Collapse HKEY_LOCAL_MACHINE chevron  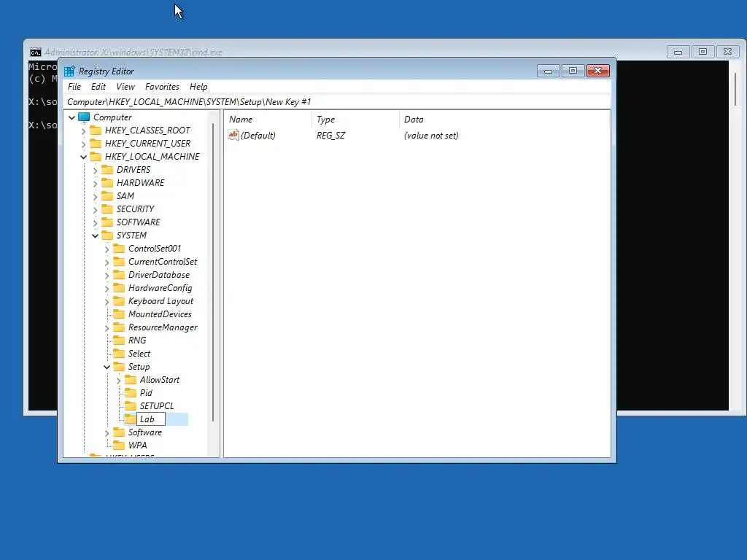83,157
